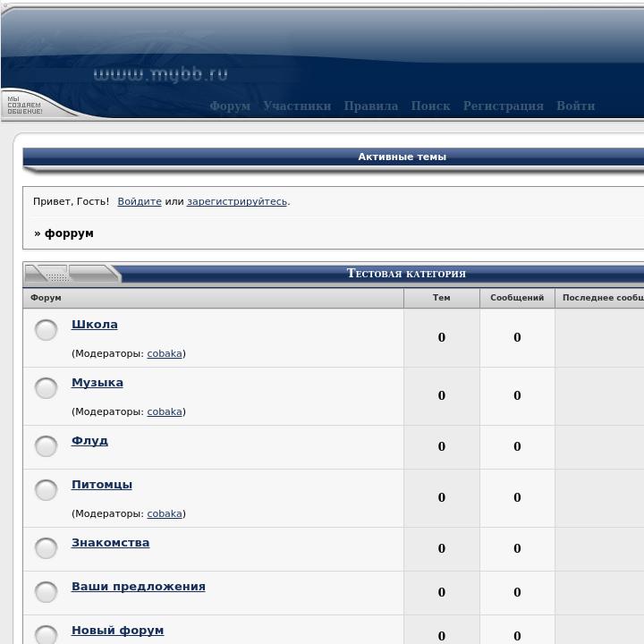
Task: Click the форрум breadcrumb title
Action: click(x=69, y=233)
